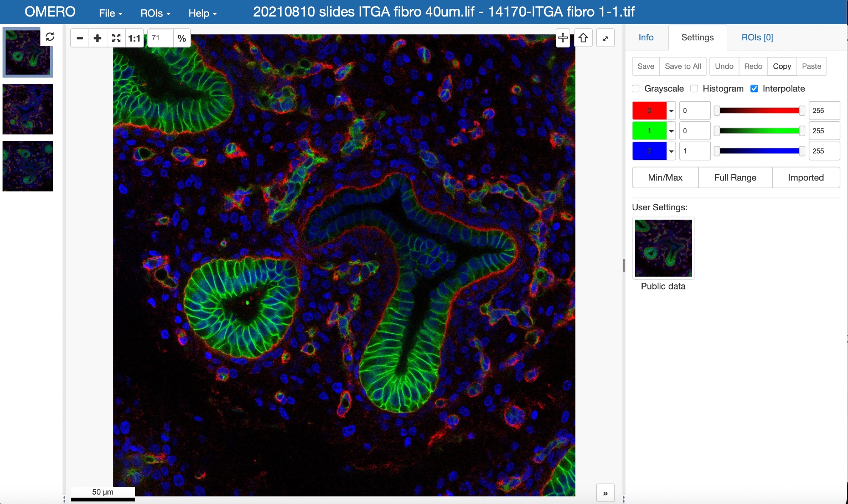Image resolution: width=848 pixels, height=504 pixels.
Task: Click the refresh thumbnails icon
Action: pos(50,37)
